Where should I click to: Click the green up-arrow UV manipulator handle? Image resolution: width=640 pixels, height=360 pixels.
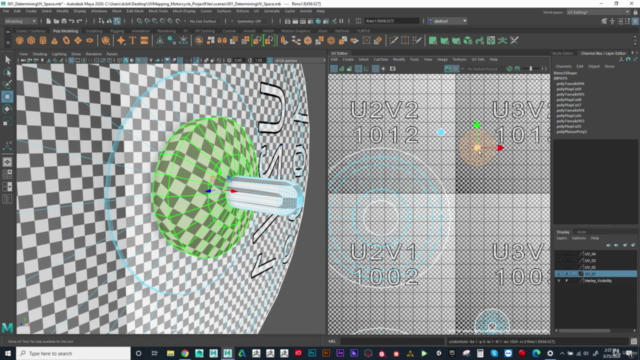coord(477,124)
